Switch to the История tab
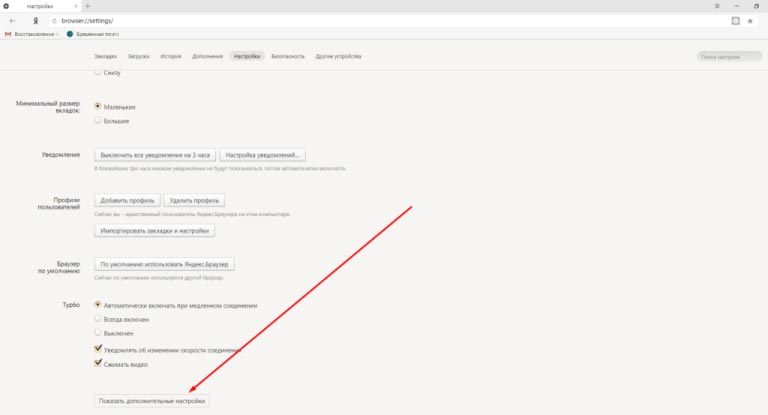Viewport: 768px width, 415px height. click(x=171, y=56)
